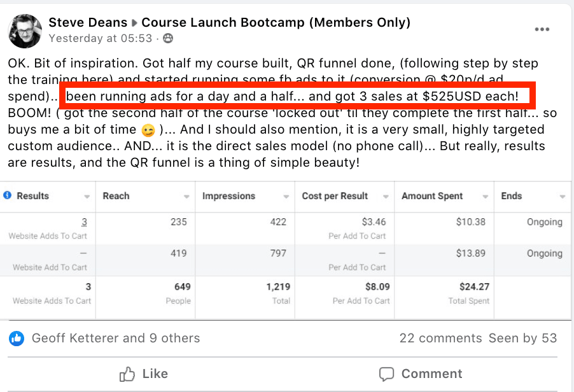Open the post options three-dots menu
Screen dimensions: 574x392
pyautogui.click(x=542, y=29)
